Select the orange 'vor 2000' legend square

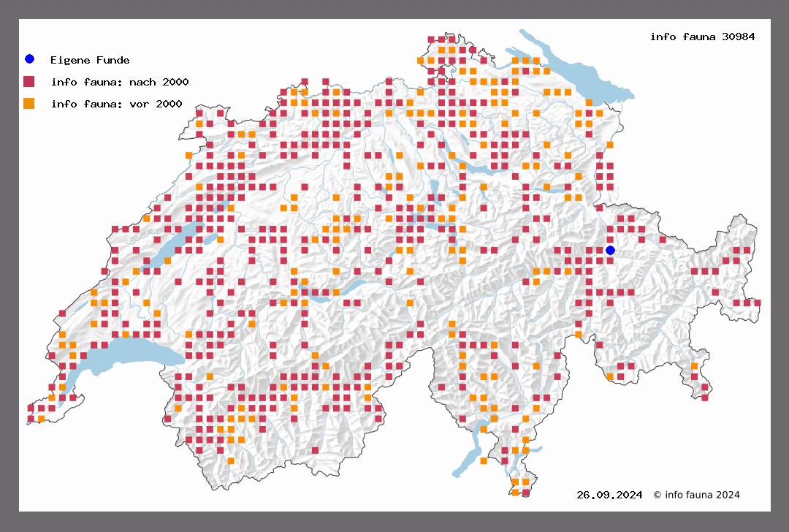(x=29, y=104)
